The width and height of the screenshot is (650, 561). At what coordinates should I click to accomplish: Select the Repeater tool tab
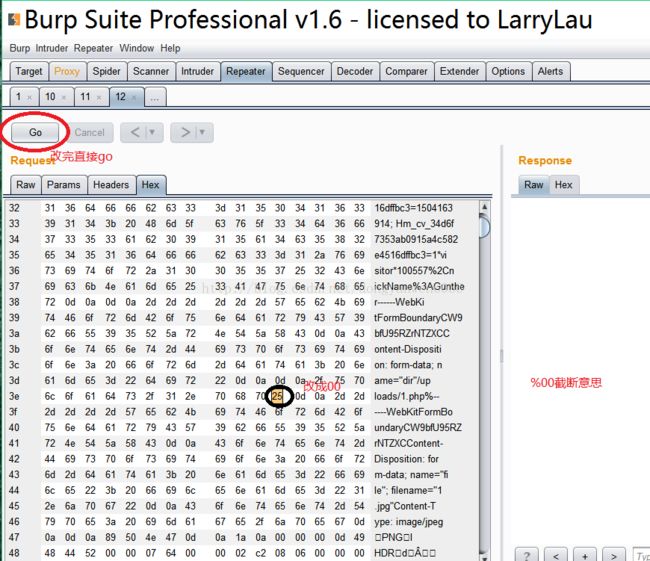[246, 71]
